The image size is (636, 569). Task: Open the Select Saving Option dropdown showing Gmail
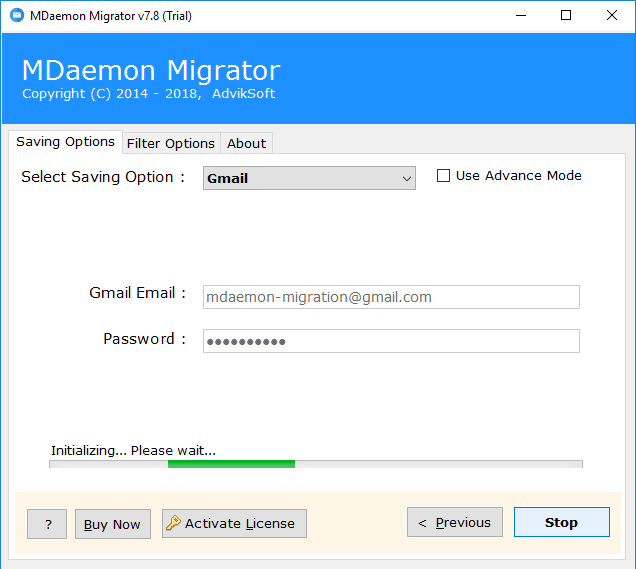309,178
